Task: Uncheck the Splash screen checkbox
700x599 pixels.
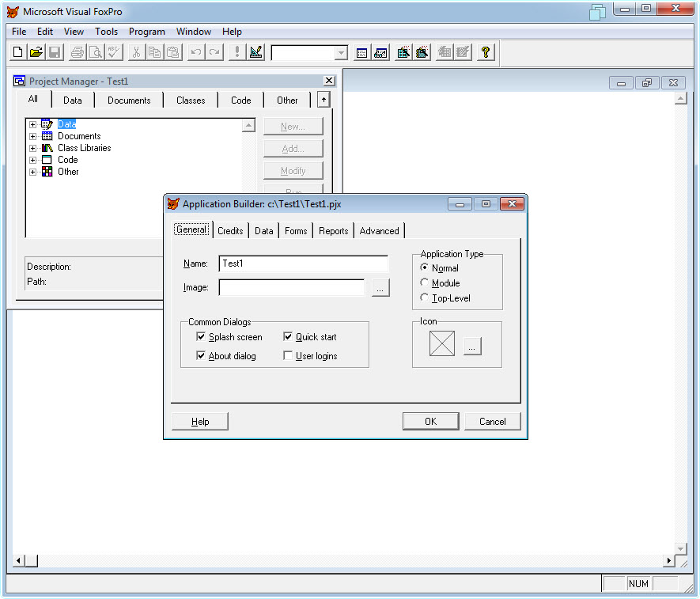Action: point(201,337)
